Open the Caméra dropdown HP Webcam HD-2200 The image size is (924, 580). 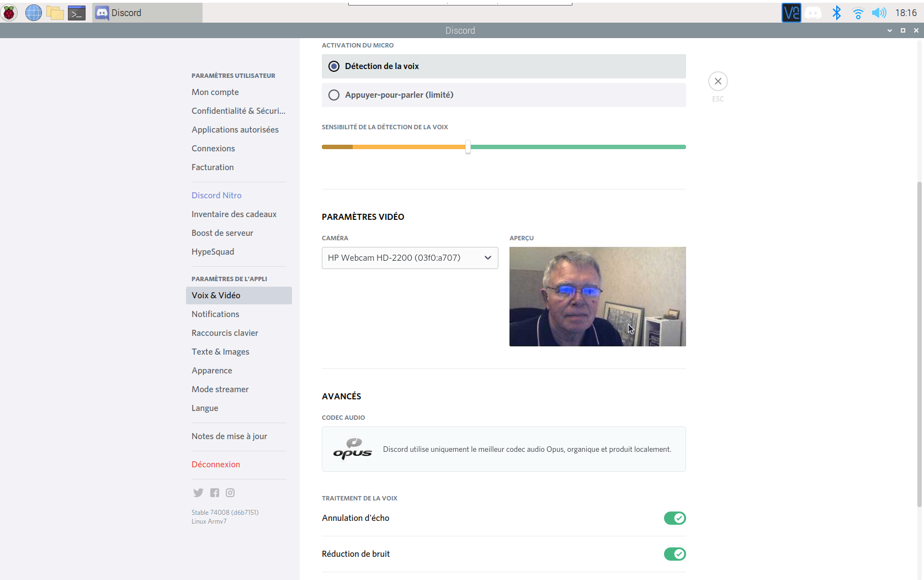pyautogui.click(x=410, y=258)
